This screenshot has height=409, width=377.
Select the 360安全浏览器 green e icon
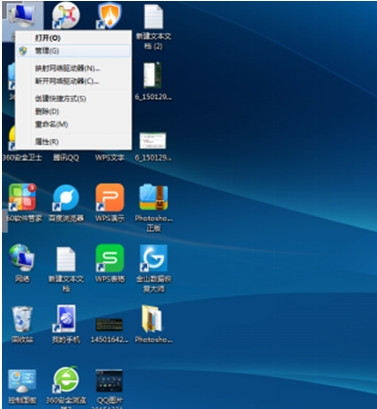click(x=66, y=380)
